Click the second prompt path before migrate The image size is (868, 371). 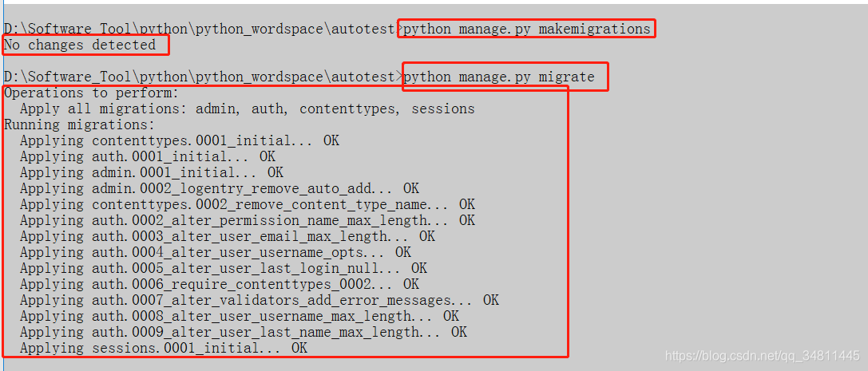(x=203, y=77)
